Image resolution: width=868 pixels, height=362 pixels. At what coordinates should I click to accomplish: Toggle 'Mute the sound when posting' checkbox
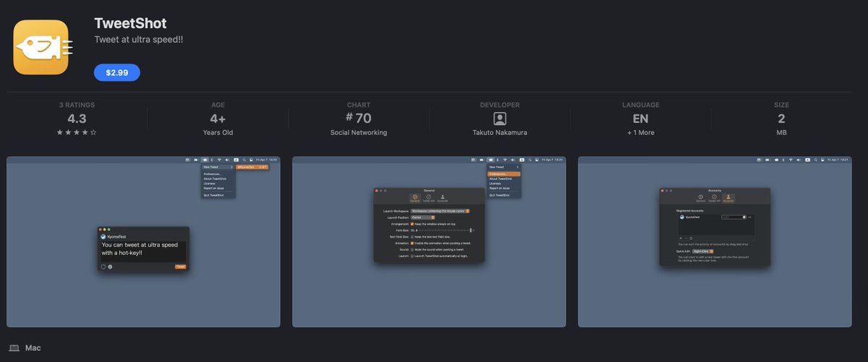click(x=412, y=249)
